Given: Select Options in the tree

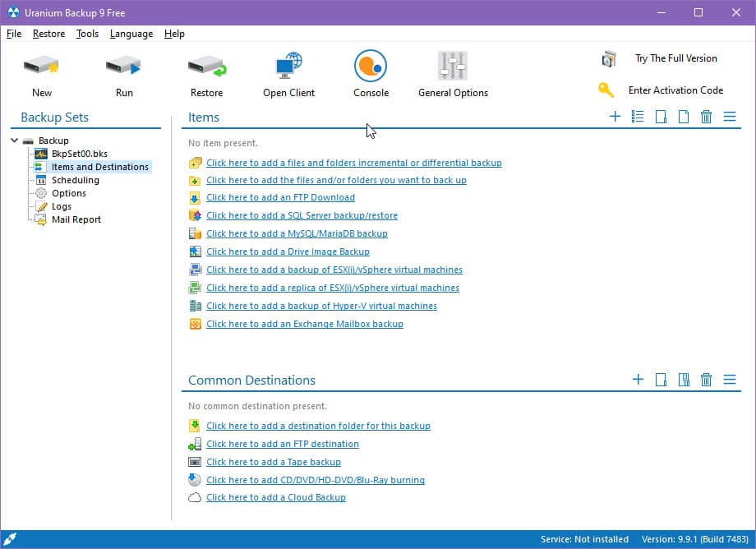Looking at the screenshot, I should click(69, 193).
